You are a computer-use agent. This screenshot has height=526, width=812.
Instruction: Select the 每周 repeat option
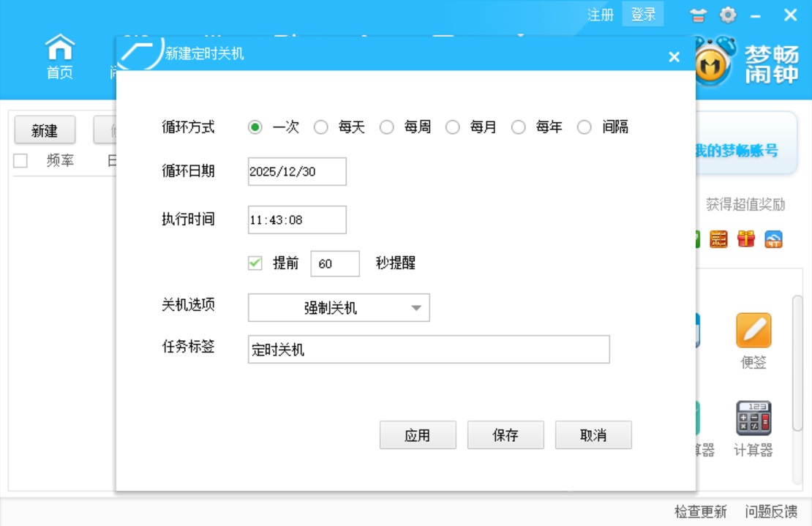[x=387, y=127]
